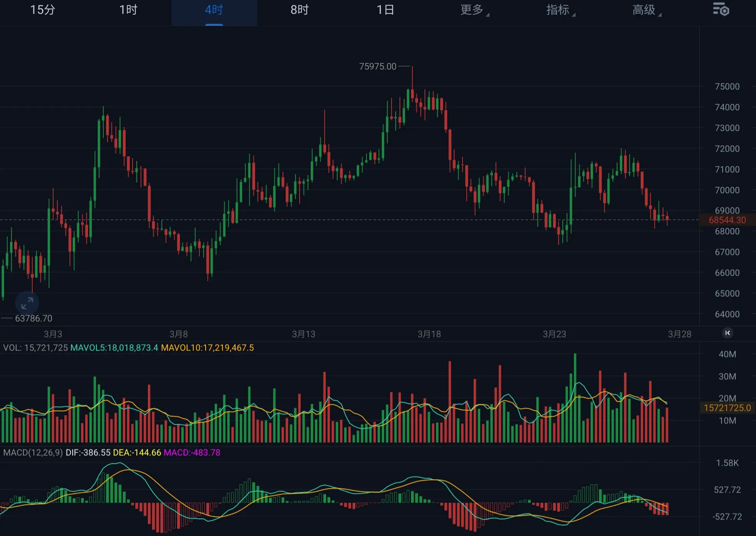The height and width of the screenshot is (536, 756).
Task: Choose the 1日 daily interval
Action: click(x=385, y=10)
